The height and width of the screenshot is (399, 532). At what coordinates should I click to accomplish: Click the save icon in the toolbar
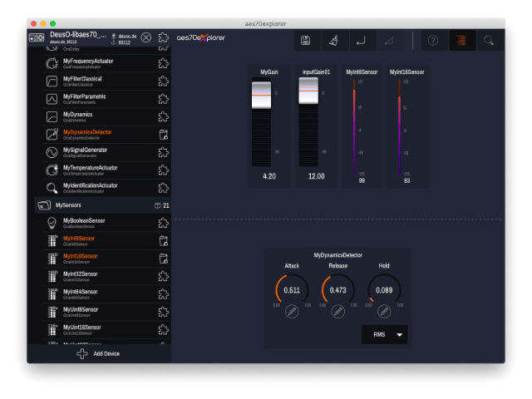[x=306, y=40]
